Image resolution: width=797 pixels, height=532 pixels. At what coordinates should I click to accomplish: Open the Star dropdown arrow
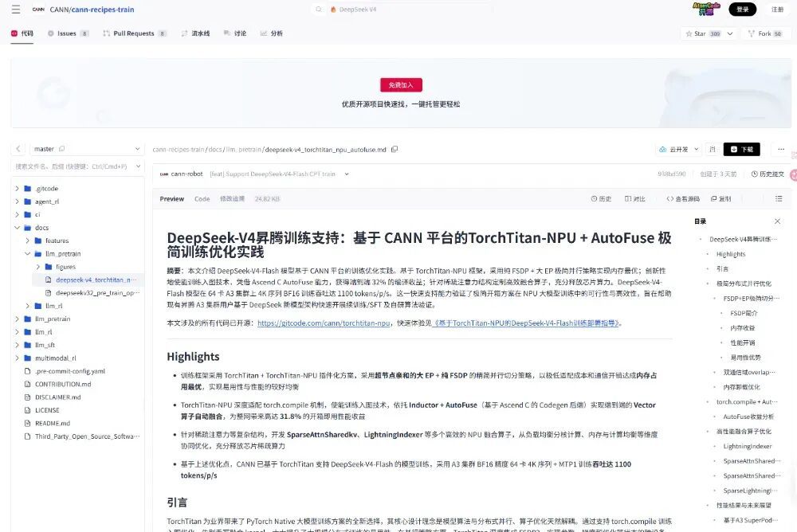tap(730, 33)
